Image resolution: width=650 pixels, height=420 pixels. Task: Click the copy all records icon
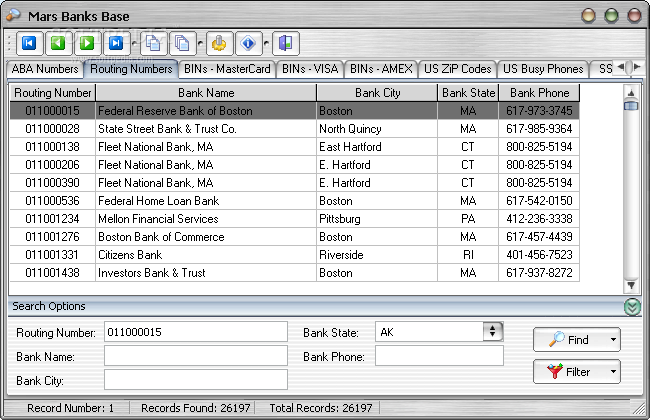(x=183, y=43)
